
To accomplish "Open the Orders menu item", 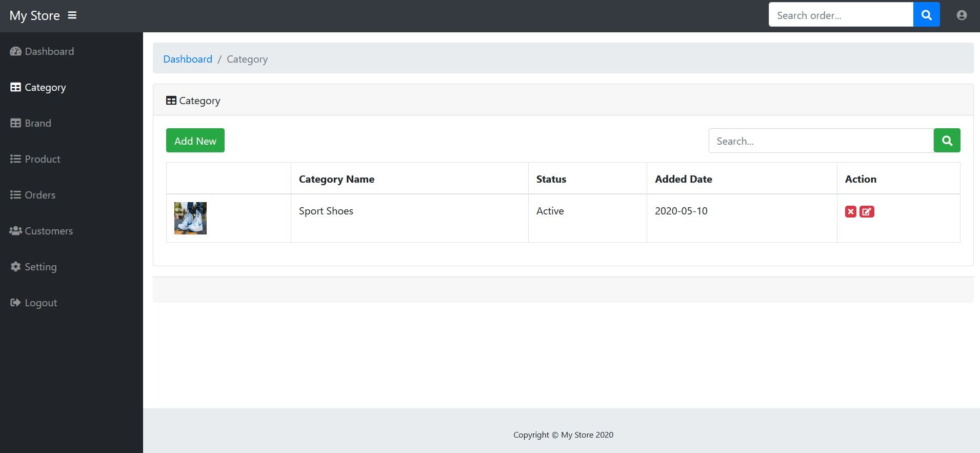I will 39,195.
